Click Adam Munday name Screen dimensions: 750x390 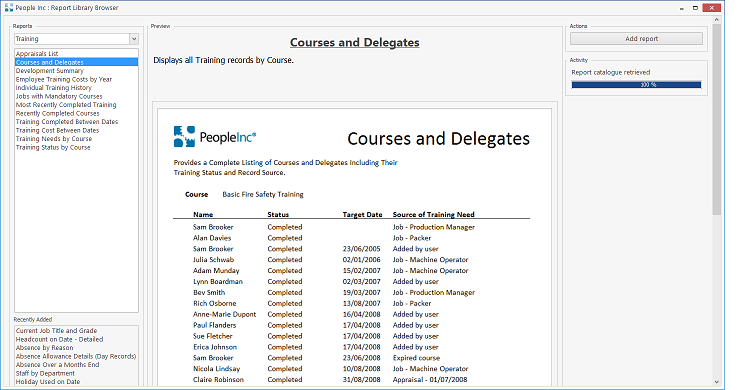216,271
